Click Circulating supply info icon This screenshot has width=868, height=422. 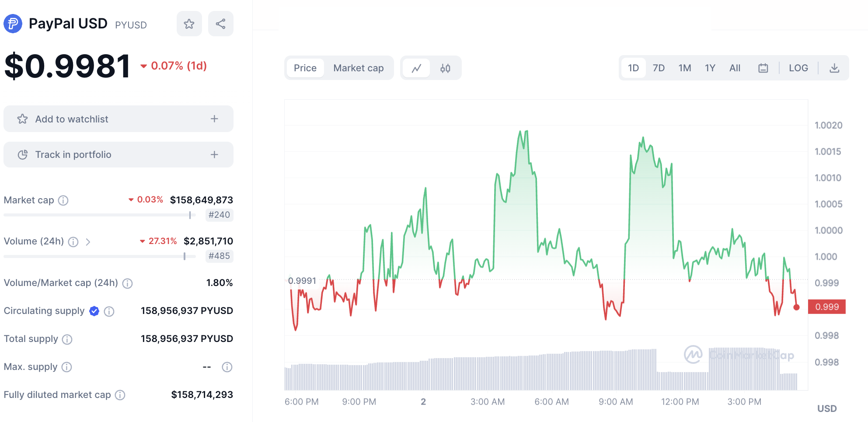point(109,311)
